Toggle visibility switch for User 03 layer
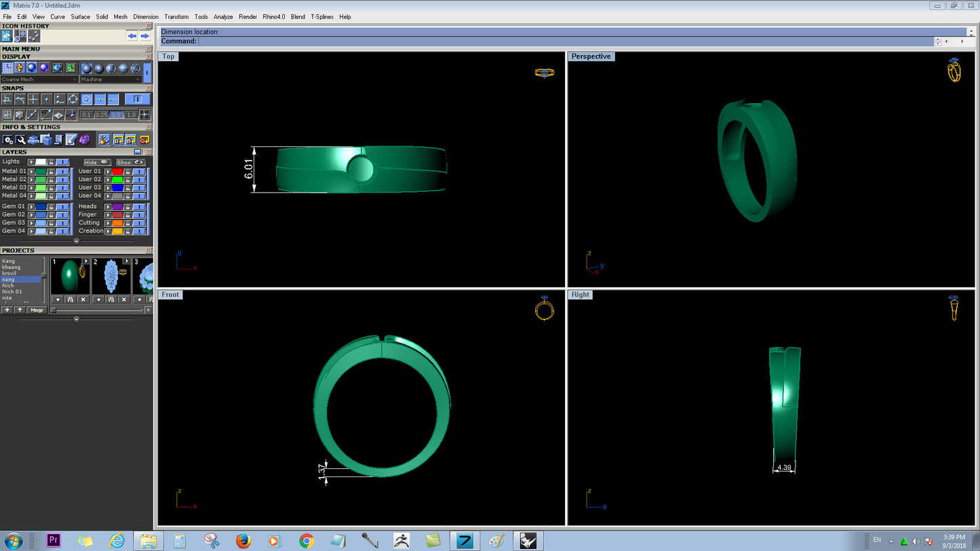Image resolution: width=980 pixels, height=551 pixels. point(139,188)
